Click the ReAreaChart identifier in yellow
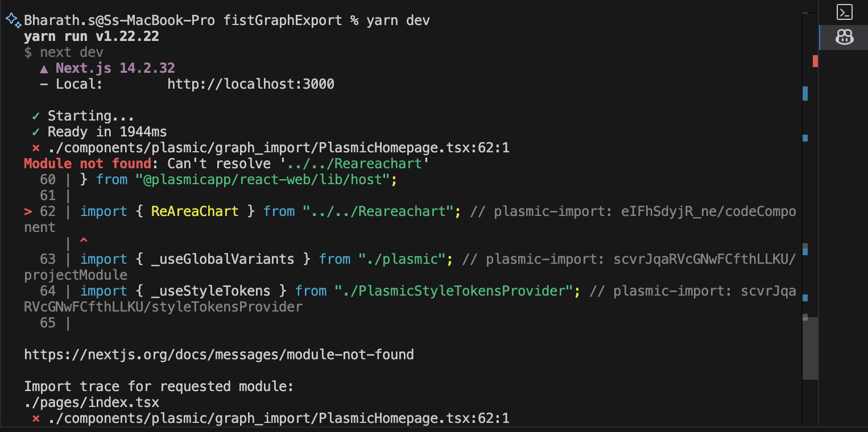Screen dimensions: 868x432 tap(195, 211)
